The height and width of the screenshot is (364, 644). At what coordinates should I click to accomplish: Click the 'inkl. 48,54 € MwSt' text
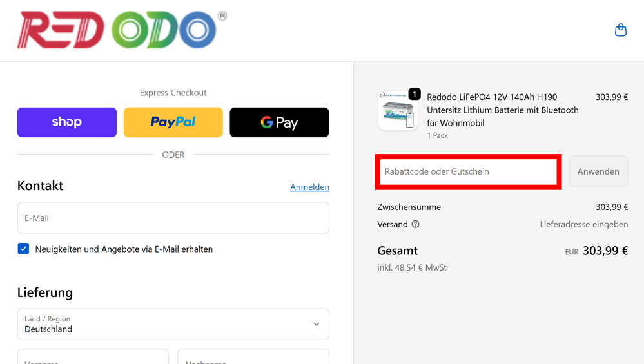pos(411,267)
